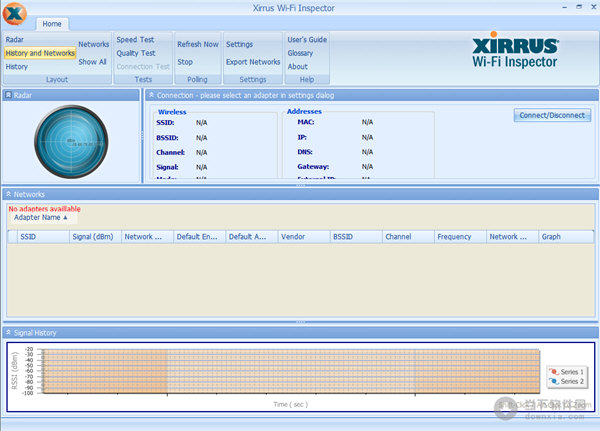Click the signal history chart area

coord(291,371)
